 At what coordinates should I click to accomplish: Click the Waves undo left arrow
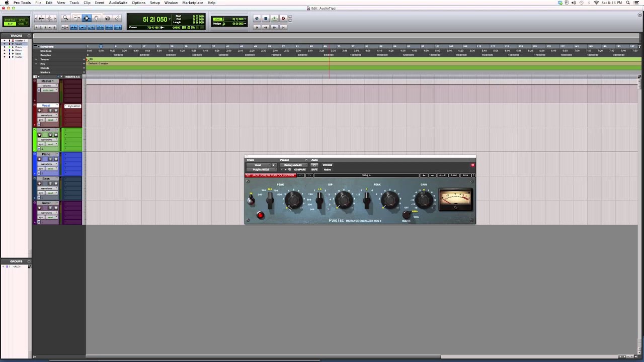coord(424,175)
